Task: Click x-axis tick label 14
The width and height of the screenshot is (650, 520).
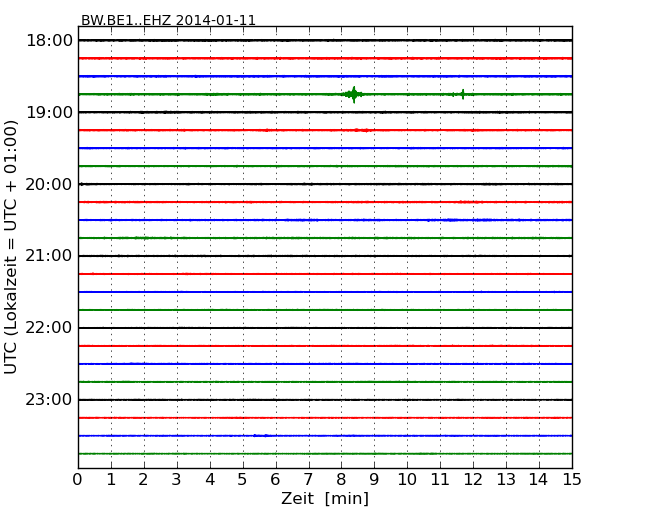Action: (539, 480)
